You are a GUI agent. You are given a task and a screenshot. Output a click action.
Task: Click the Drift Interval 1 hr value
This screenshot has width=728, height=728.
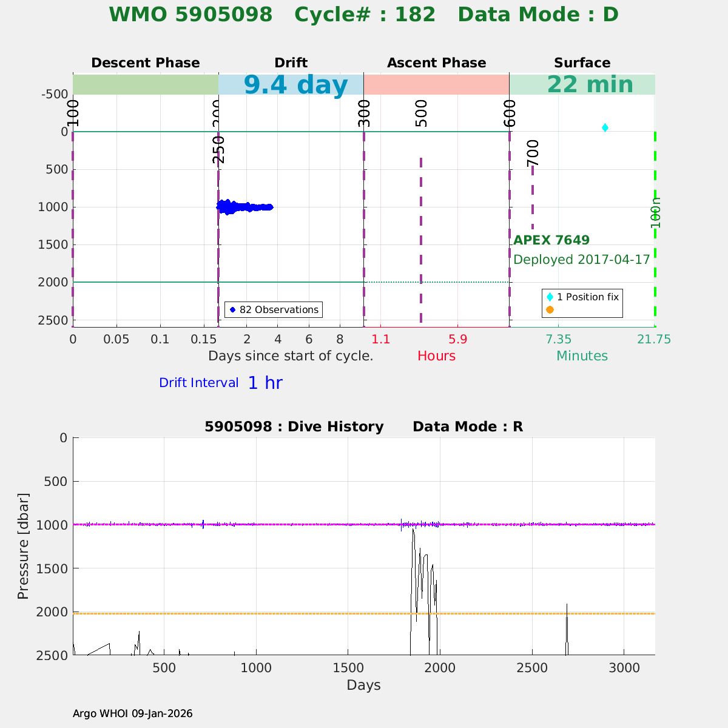pyautogui.click(x=265, y=383)
